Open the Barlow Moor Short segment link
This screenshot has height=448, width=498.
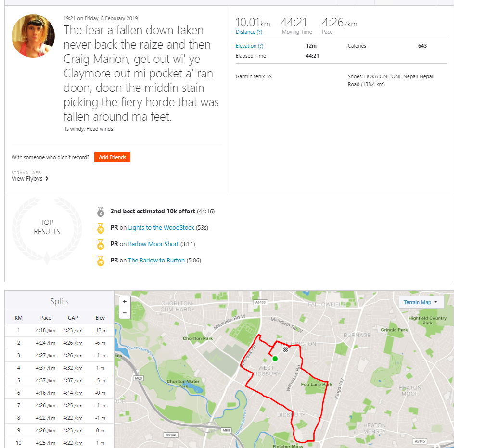pyautogui.click(x=153, y=244)
